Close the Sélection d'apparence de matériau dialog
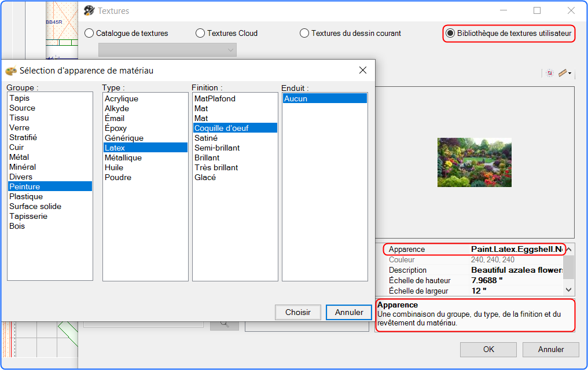 point(363,70)
